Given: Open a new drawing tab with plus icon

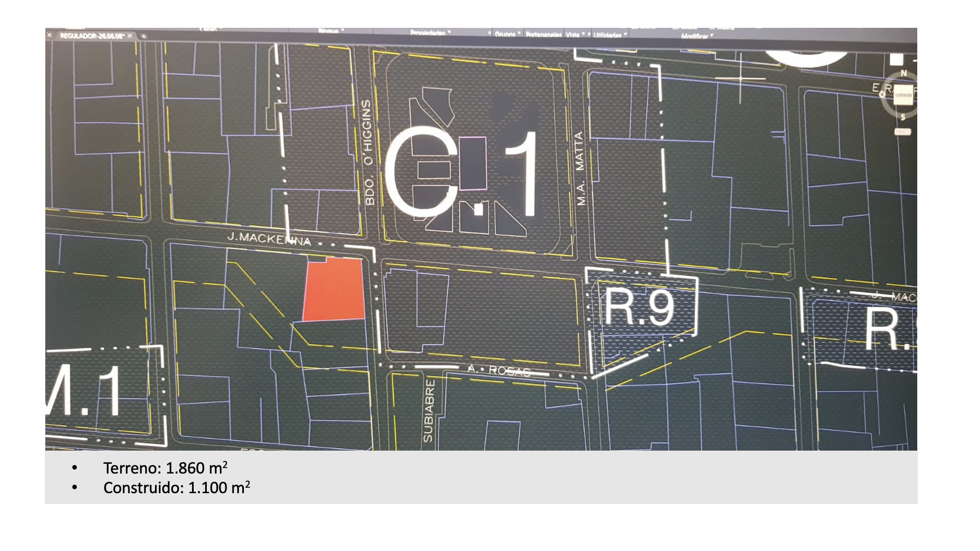Looking at the screenshot, I should (x=144, y=36).
